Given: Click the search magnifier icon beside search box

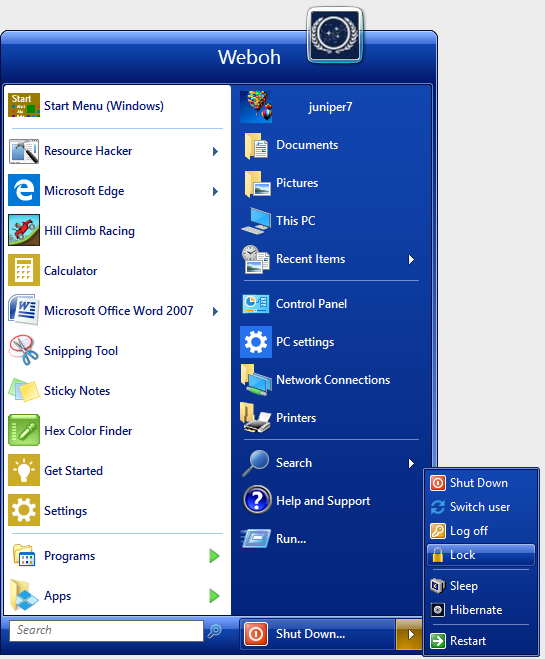Looking at the screenshot, I should pos(215,630).
